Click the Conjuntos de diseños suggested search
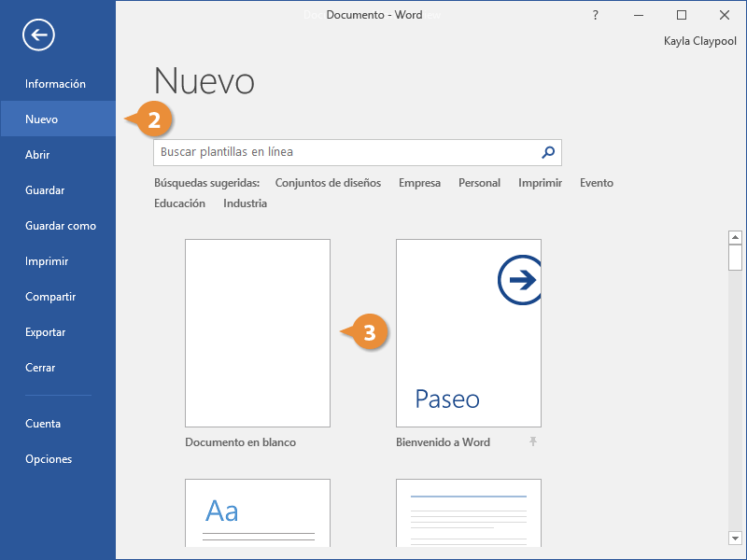The height and width of the screenshot is (560, 747). [x=329, y=183]
